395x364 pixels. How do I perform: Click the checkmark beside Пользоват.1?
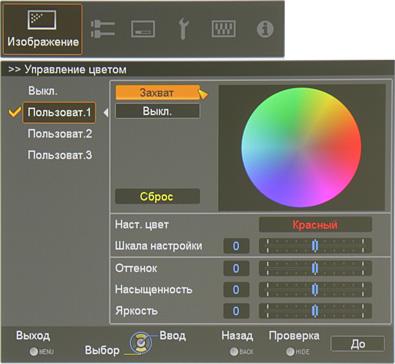pos(14,112)
